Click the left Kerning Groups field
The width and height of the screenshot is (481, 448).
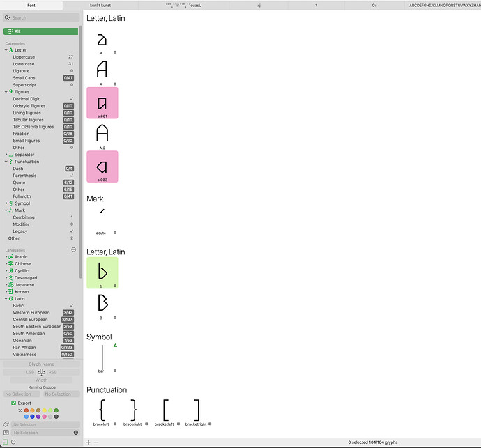(22, 394)
